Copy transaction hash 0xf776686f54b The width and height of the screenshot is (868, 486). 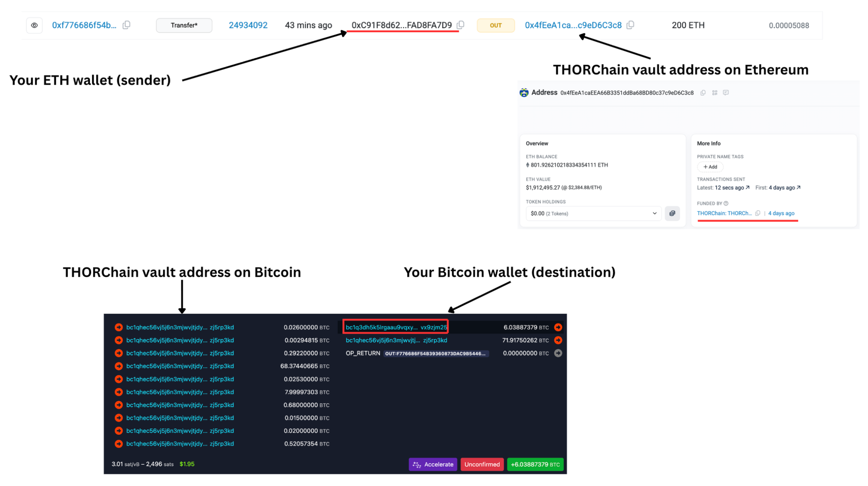click(127, 25)
